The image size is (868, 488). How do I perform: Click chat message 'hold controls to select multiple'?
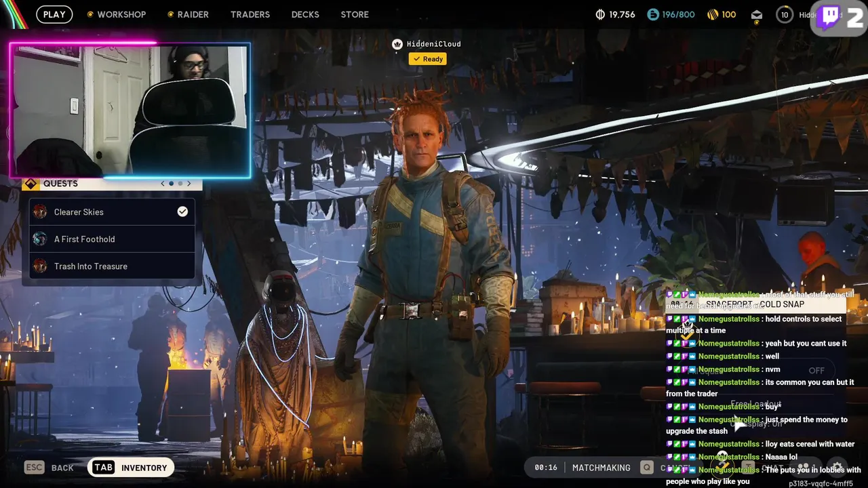pos(754,325)
